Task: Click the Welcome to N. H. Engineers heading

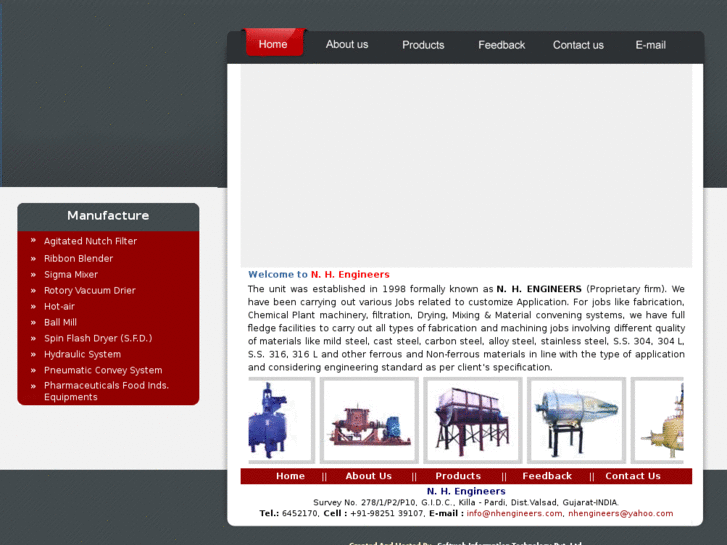Action: [319, 275]
